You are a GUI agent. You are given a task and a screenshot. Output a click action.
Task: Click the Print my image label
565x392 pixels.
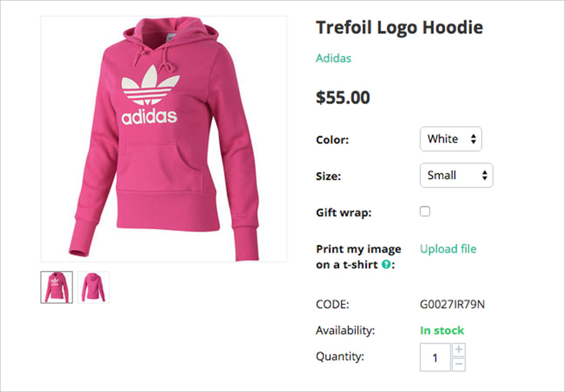click(x=358, y=249)
